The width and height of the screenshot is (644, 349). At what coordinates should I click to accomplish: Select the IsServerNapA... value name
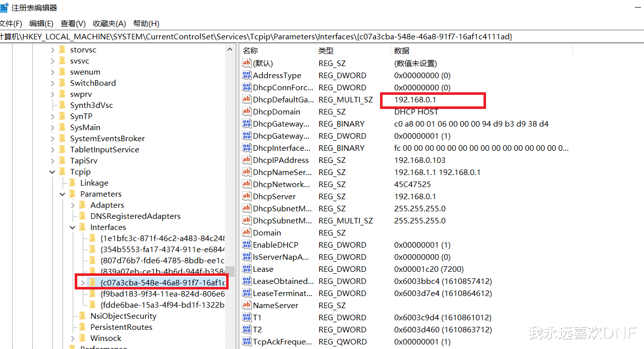[281, 257]
